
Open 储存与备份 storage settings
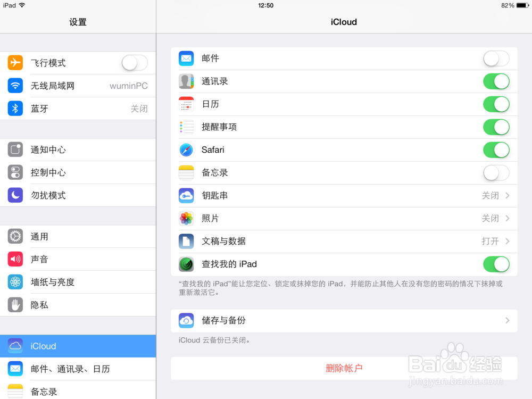coord(344,320)
